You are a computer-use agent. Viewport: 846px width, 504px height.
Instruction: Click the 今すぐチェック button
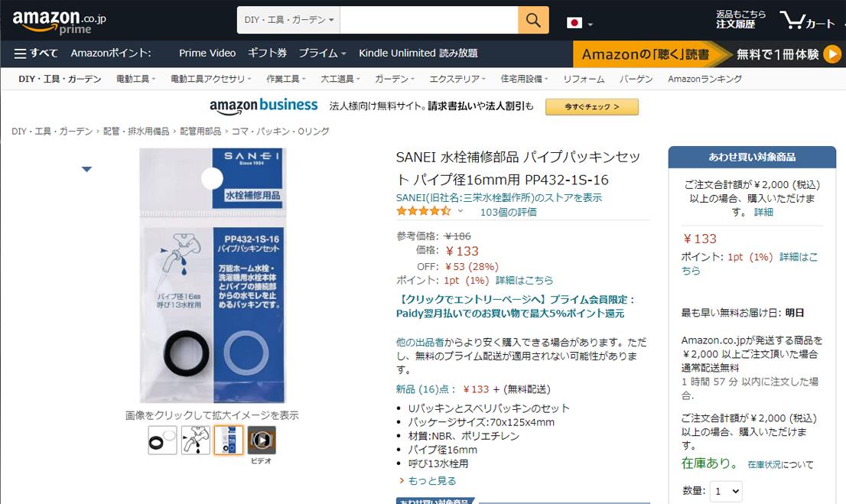tap(592, 107)
